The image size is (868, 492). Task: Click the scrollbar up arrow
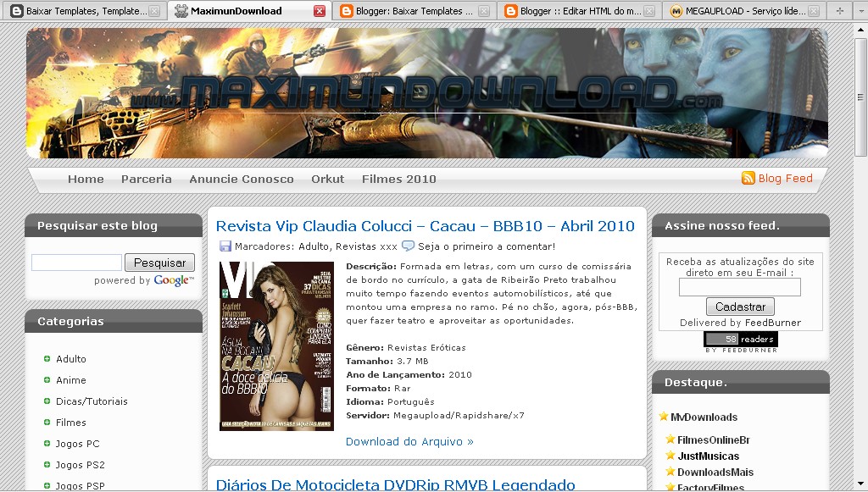[x=861, y=30]
